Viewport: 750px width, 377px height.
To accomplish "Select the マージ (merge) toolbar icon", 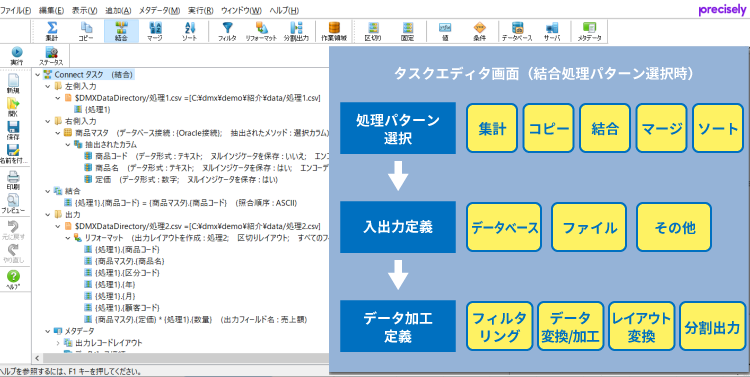I will click(155, 31).
